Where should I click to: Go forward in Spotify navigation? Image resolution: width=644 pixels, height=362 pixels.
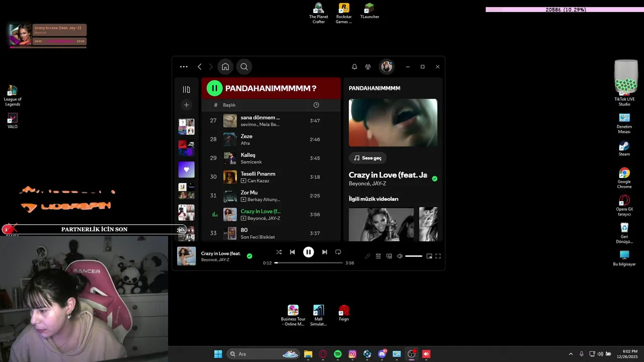pos(211,67)
